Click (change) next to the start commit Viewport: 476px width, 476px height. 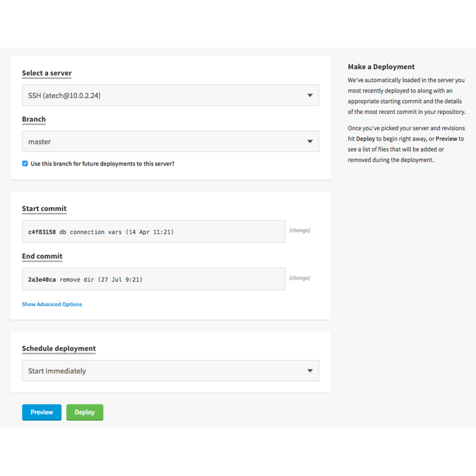[x=300, y=230]
